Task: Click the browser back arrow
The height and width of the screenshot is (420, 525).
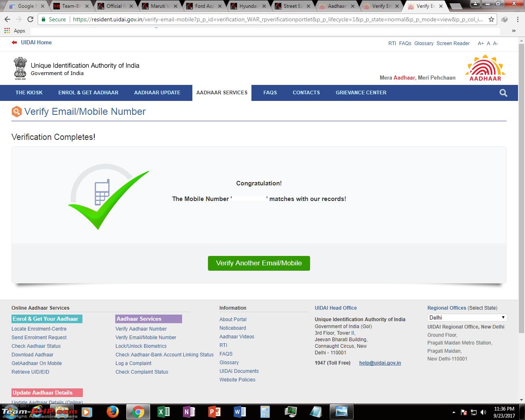Action: tap(7, 19)
